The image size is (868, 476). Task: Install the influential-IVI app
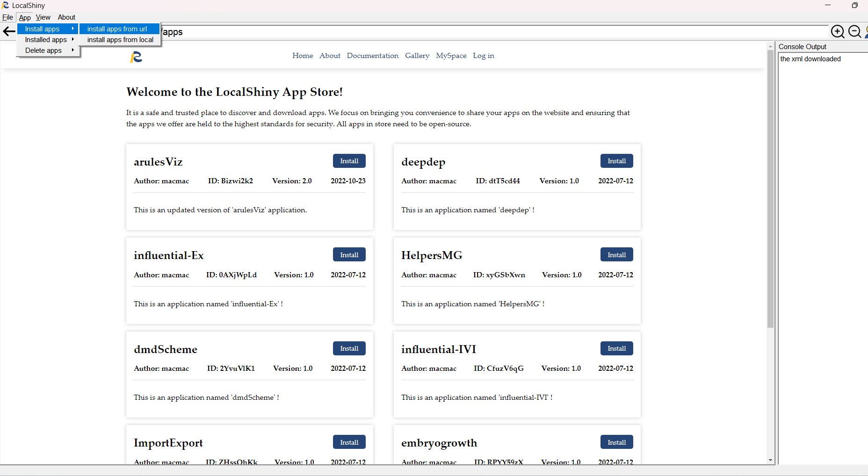click(617, 348)
